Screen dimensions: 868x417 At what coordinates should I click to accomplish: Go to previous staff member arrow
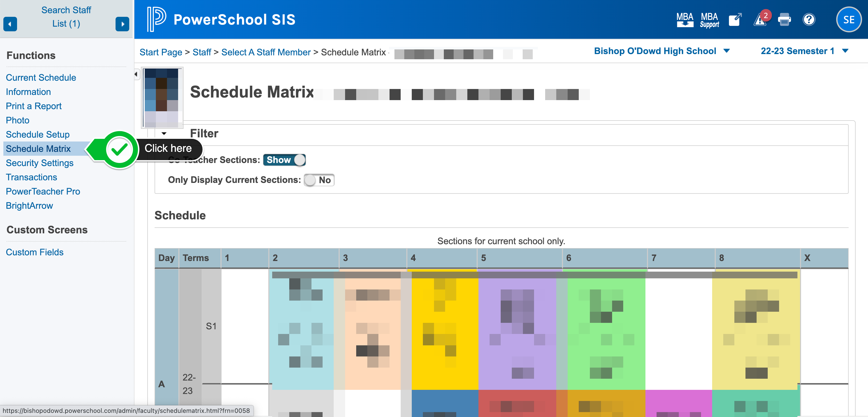10,24
